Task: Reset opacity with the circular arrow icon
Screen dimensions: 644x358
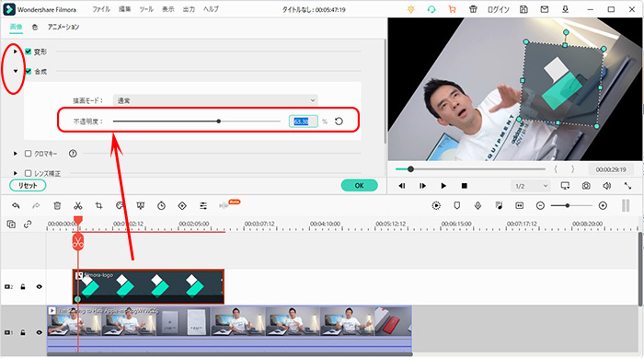Action: tap(339, 121)
